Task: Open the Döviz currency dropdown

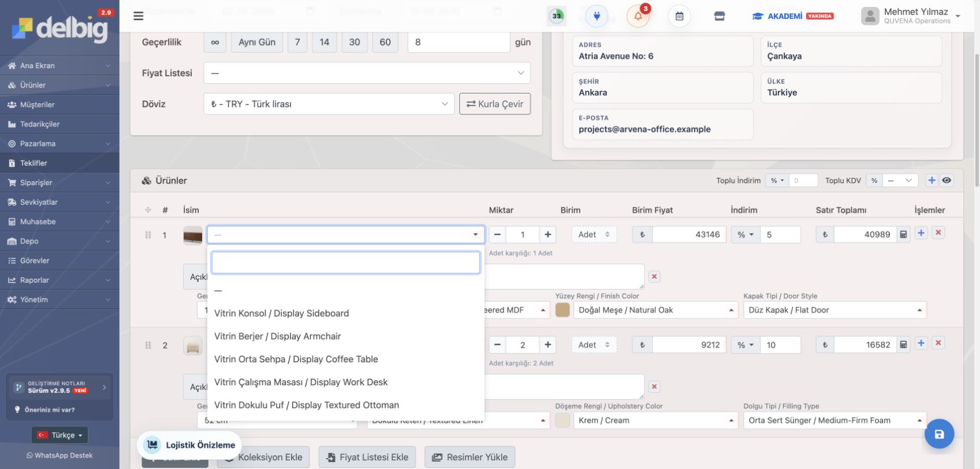Action: (329, 104)
